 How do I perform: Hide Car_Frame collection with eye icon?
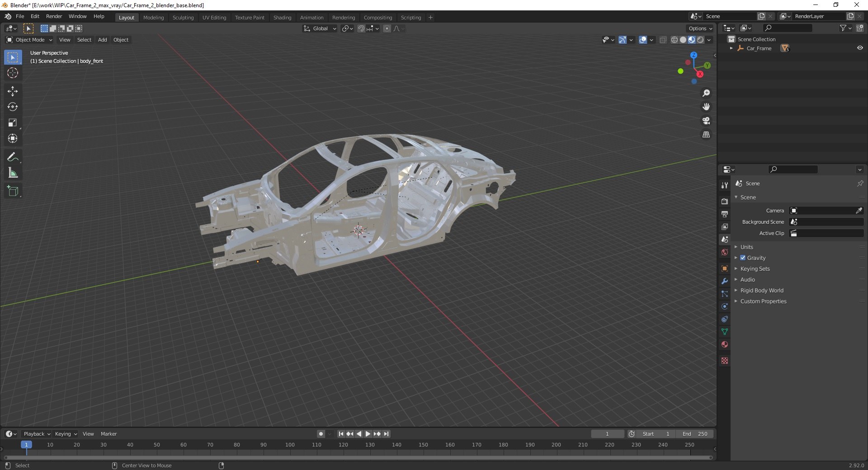click(x=860, y=48)
